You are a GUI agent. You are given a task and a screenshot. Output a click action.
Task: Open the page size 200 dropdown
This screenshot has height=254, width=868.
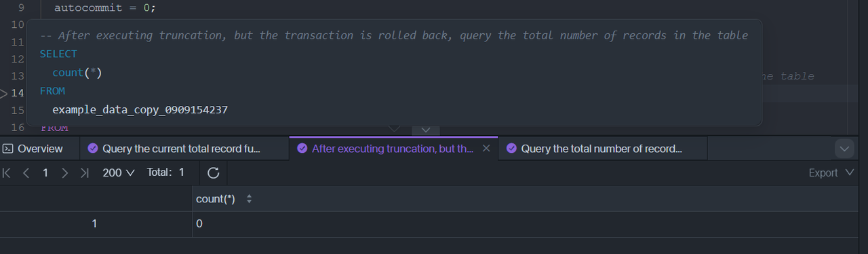point(118,173)
